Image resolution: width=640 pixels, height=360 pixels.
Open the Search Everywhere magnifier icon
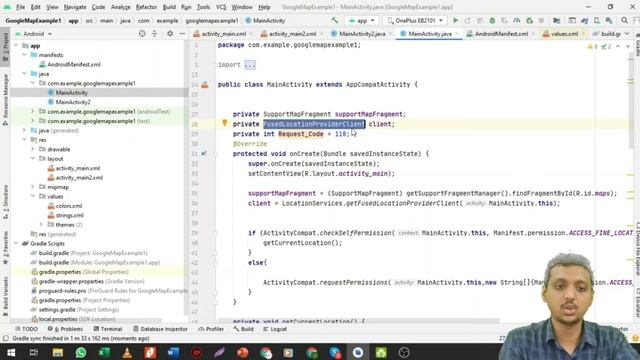[624, 20]
